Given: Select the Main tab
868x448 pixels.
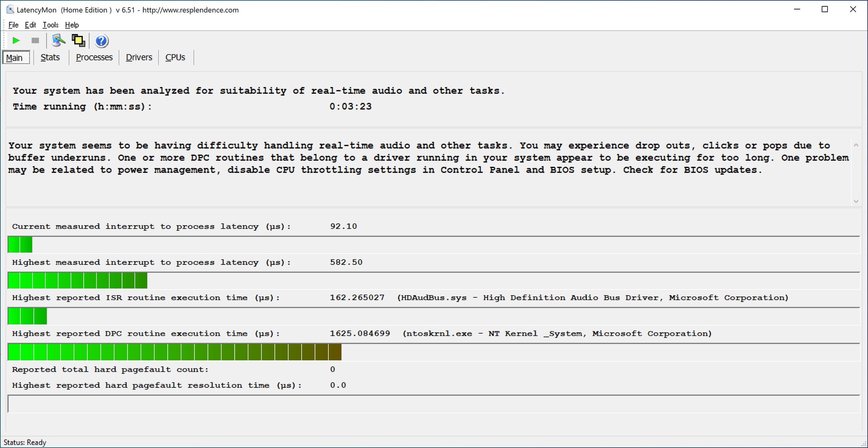Looking at the screenshot, I should pyautogui.click(x=16, y=57).
